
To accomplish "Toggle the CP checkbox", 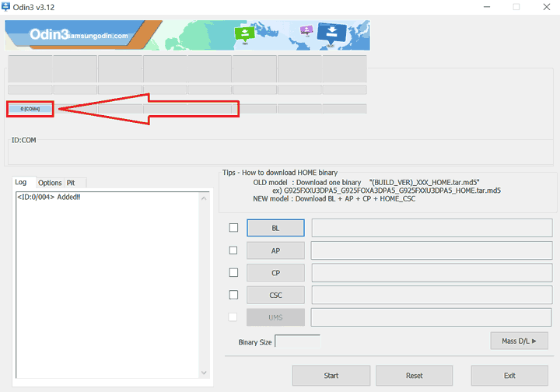I will (233, 273).
